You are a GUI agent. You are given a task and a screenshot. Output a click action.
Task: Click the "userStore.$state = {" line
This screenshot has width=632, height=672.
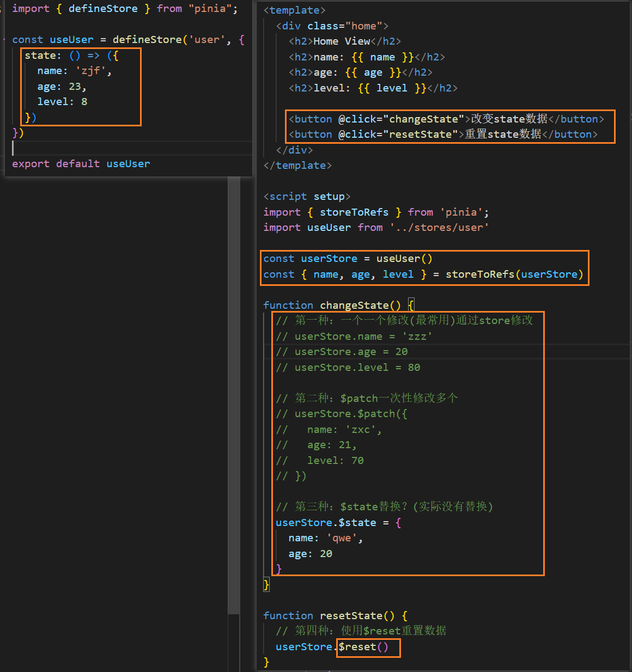[x=339, y=523]
